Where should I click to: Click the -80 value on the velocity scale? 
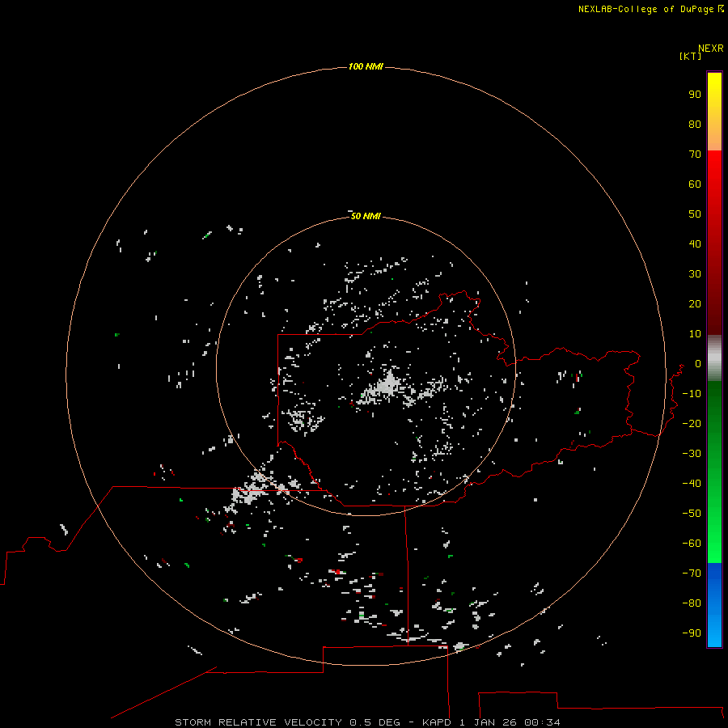692,603
